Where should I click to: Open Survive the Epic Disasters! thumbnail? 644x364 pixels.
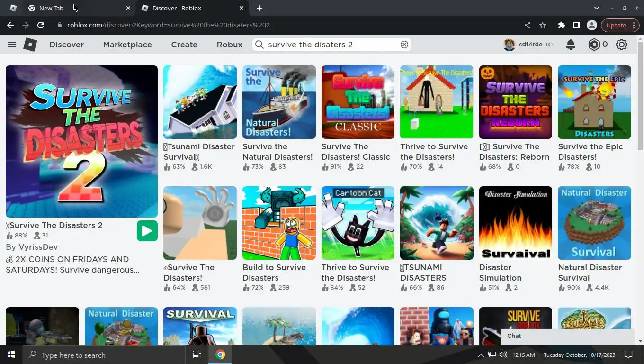click(594, 102)
